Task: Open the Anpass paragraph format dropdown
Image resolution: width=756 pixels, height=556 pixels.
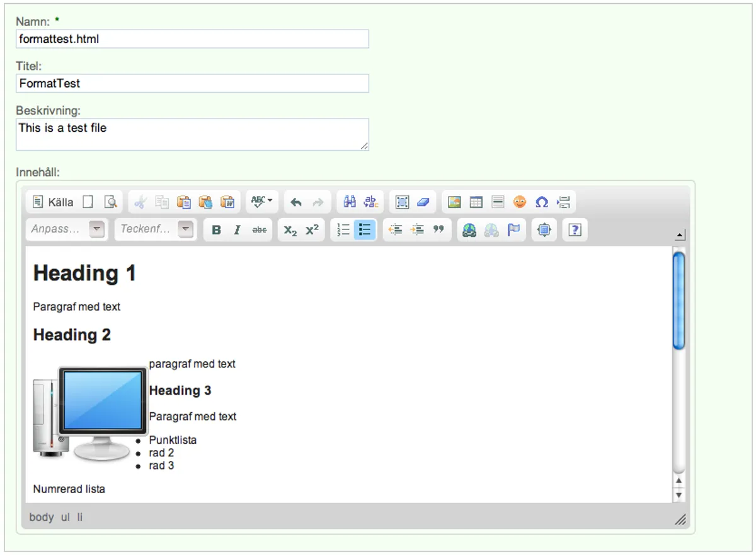Action: pos(66,229)
